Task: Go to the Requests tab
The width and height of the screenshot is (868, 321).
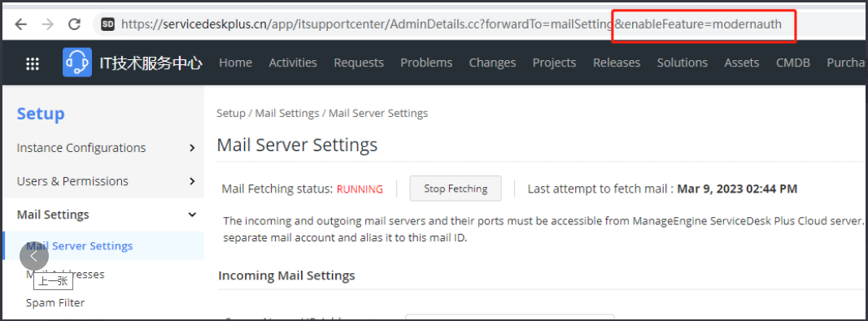Action: [x=359, y=63]
